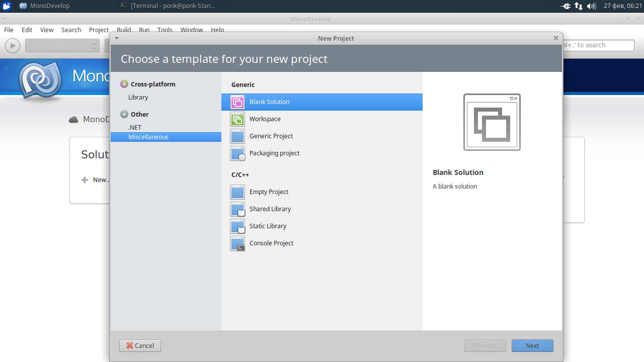Click the Shared Library label

pyautogui.click(x=270, y=209)
